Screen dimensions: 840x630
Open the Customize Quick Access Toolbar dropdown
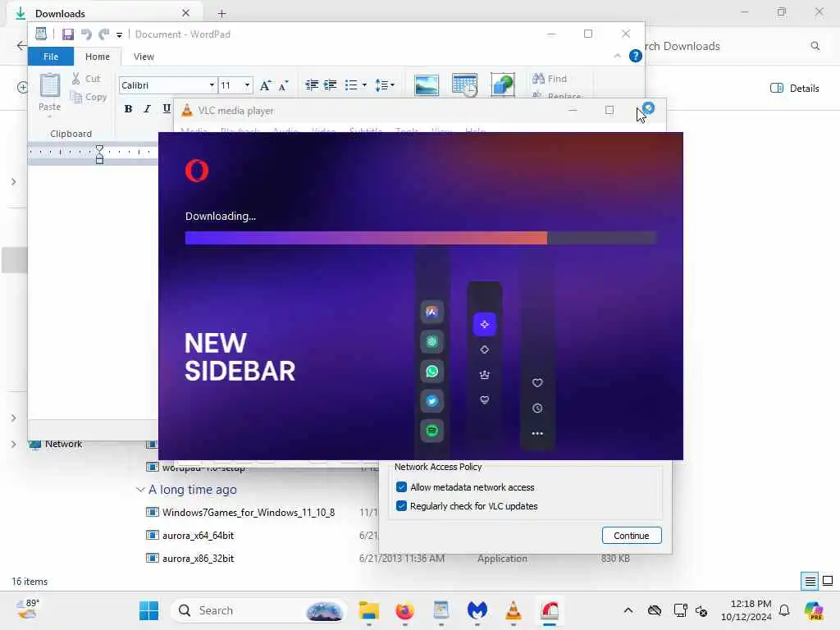[120, 35]
